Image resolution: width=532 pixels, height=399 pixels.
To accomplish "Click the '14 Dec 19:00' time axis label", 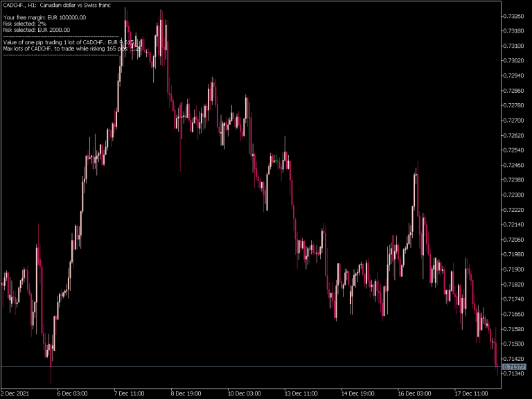I will pyautogui.click(x=357, y=393).
